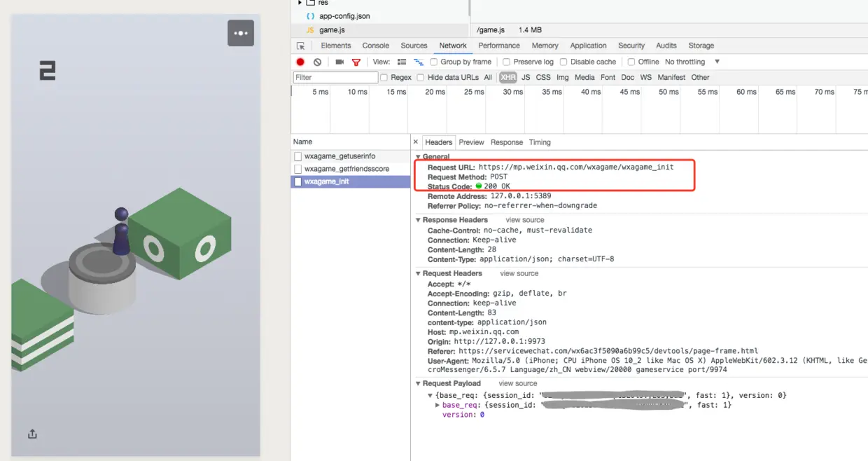Clear the network log with the clear icon
The image size is (868, 461).
[x=317, y=62]
